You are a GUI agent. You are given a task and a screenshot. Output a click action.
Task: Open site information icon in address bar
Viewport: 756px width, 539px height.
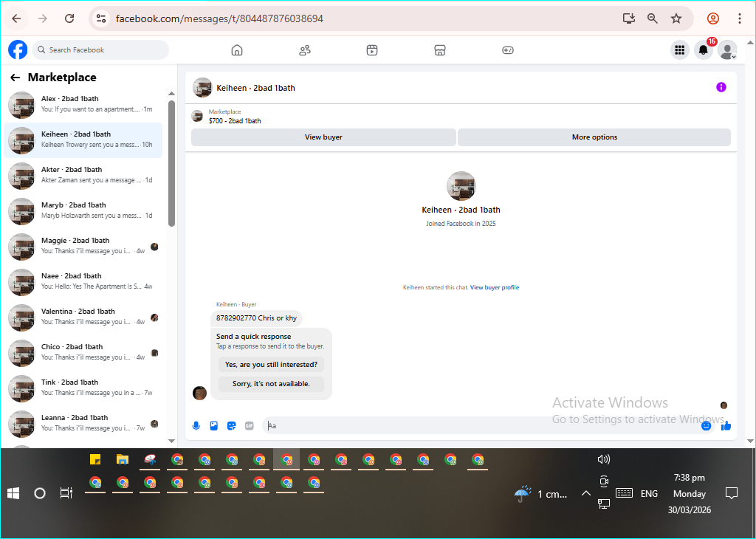(x=100, y=18)
